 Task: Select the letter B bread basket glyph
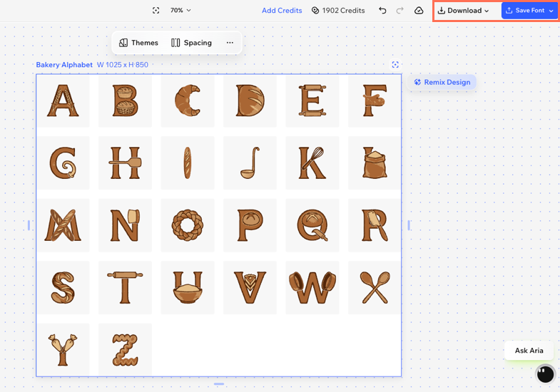point(125,100)
